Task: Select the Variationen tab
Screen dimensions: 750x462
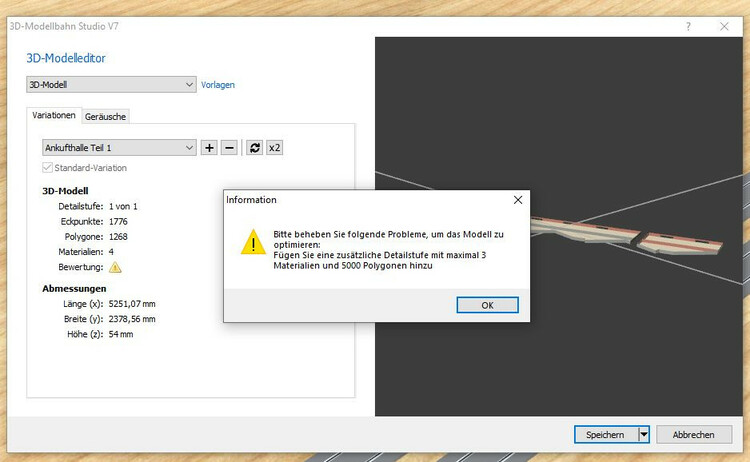Action: 54,115
